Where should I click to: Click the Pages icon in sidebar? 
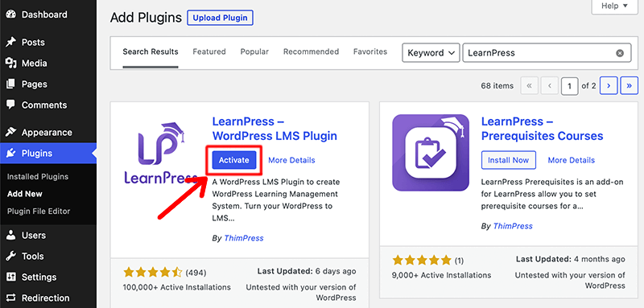11,84
